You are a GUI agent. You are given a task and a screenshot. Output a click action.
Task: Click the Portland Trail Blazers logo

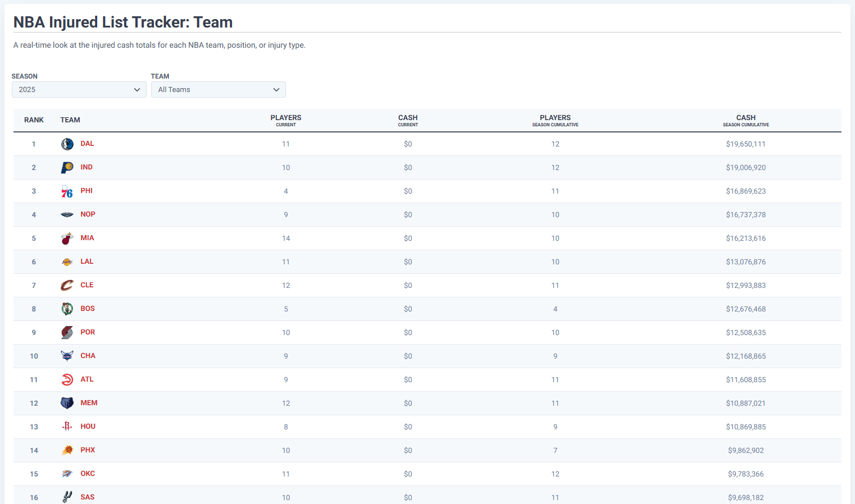[67, 333]
